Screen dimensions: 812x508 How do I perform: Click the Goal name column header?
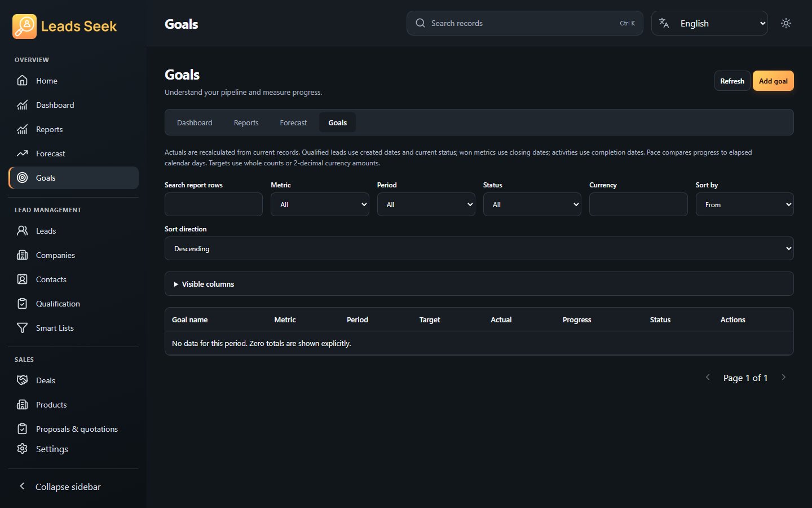pyautogui.click(x=190, y=319)
